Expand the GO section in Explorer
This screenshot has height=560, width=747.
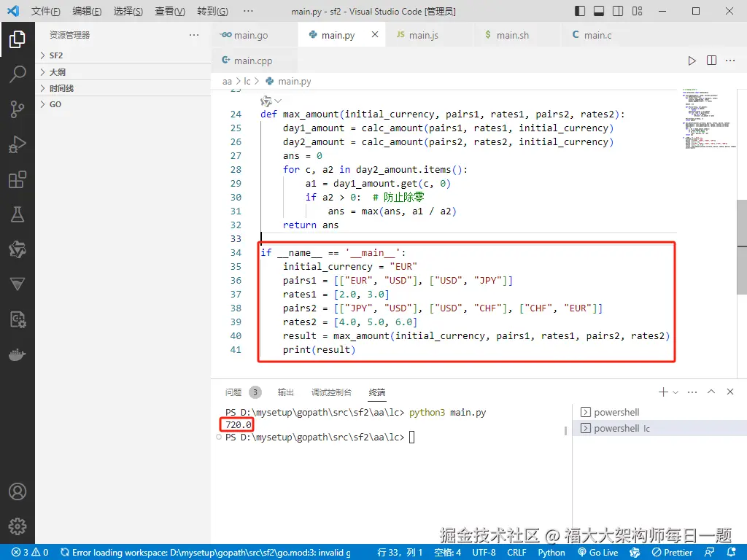123,104
